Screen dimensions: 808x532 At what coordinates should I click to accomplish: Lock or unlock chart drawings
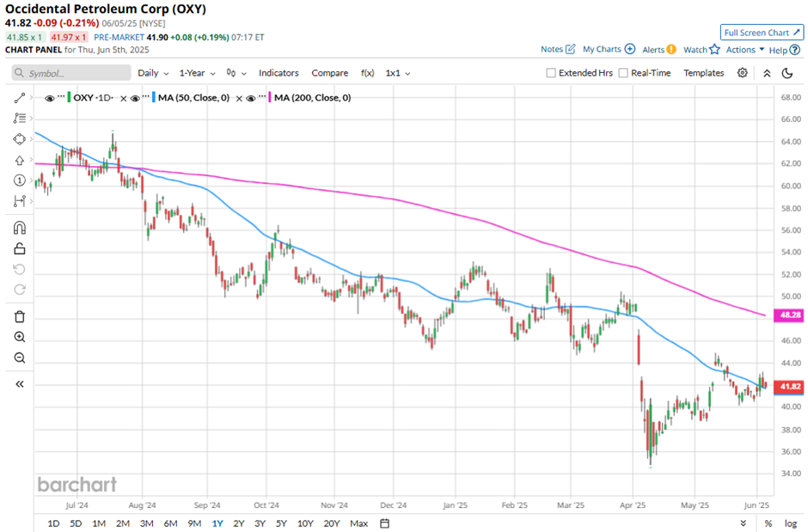click(20, 248)
